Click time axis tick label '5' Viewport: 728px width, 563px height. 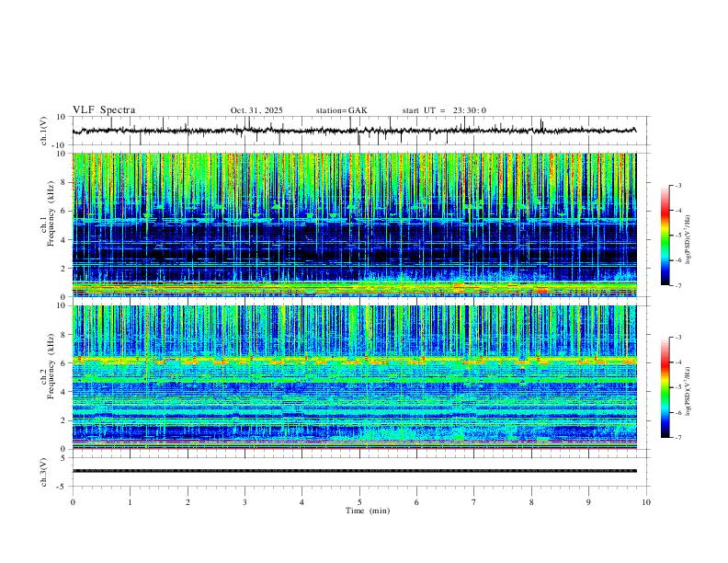pyautogui.click(x=359, y=502)
